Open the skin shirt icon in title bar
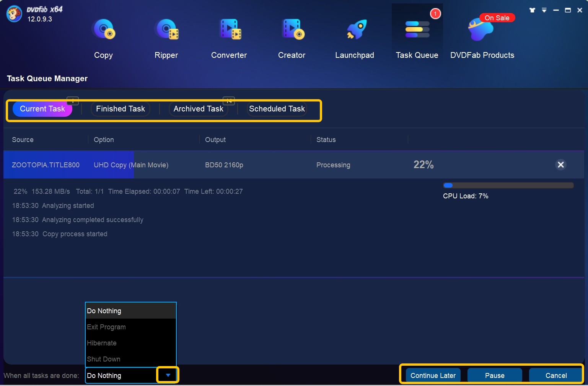 (532, 10)
